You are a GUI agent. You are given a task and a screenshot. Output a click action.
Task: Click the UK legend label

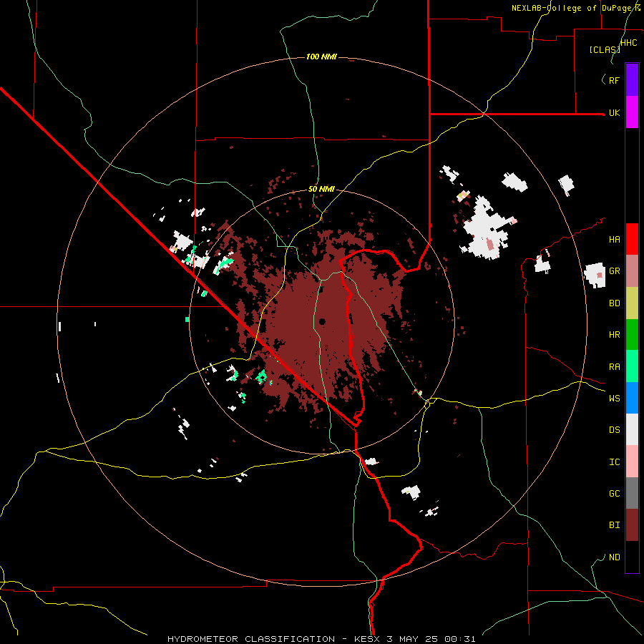[614, 112]
